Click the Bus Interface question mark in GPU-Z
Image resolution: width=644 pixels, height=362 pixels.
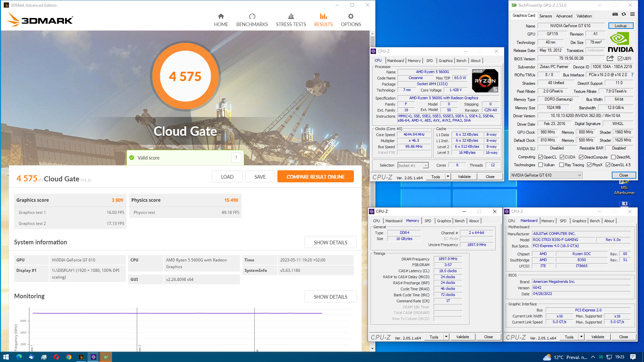(x=632, y=75)
